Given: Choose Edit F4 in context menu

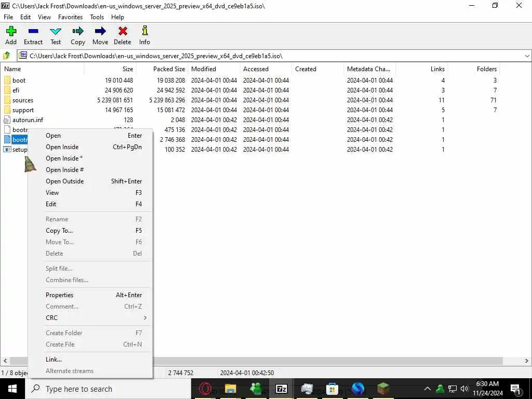Looking at the screenshot, I should click(x=90, y=204).
